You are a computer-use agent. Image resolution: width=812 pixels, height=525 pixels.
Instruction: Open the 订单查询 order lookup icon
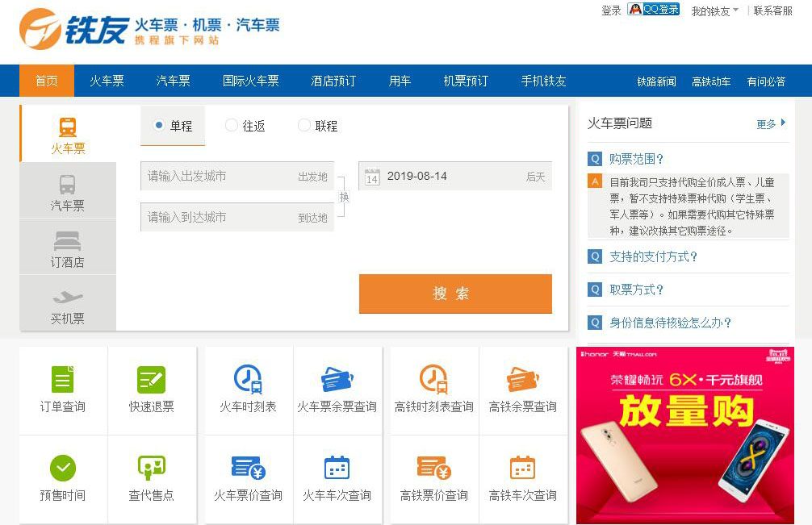coord(63,380)
